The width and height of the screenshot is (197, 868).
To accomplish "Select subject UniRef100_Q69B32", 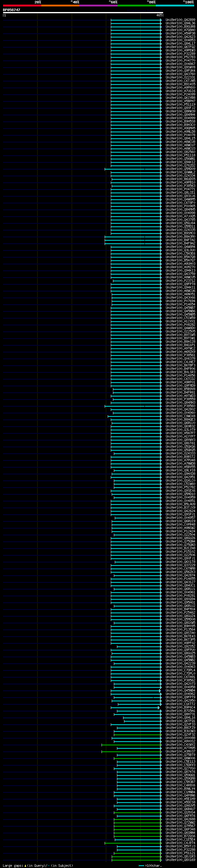I will tap(180, 426).
